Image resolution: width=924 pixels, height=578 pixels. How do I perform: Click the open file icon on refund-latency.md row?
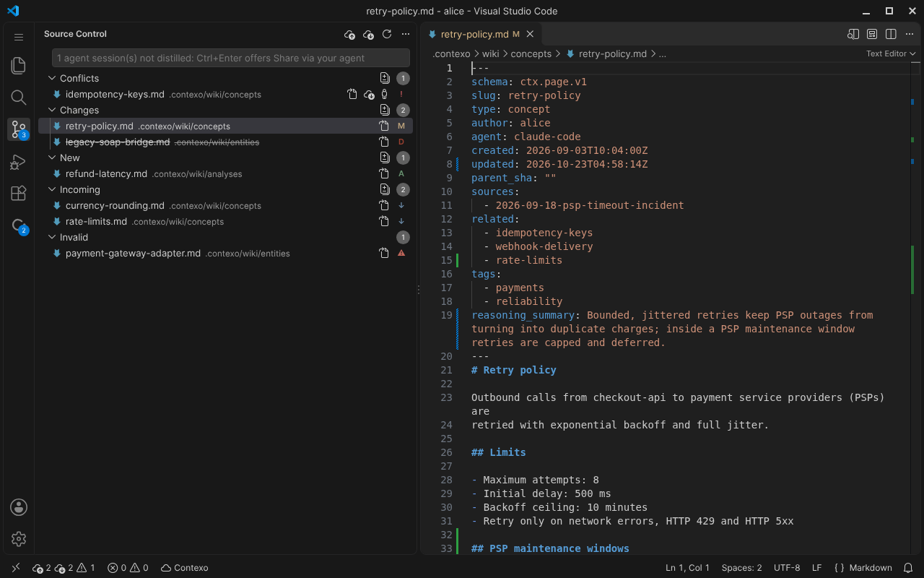384,174
